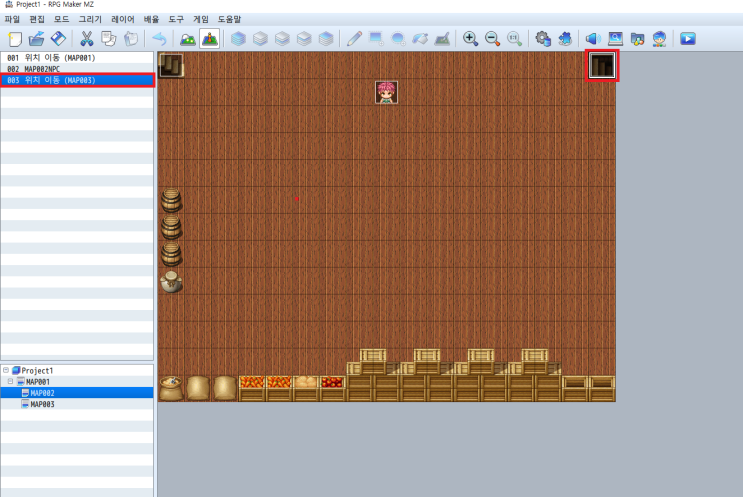Select MAP001 in the map tree
This screenshot has width=743, height=497.
tap(37, 382)
